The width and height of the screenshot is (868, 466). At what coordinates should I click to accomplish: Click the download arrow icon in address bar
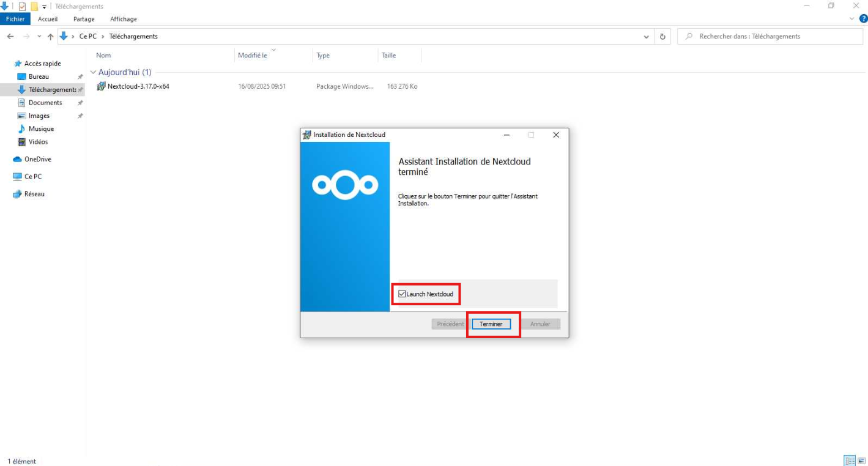[x=64, y=36]
